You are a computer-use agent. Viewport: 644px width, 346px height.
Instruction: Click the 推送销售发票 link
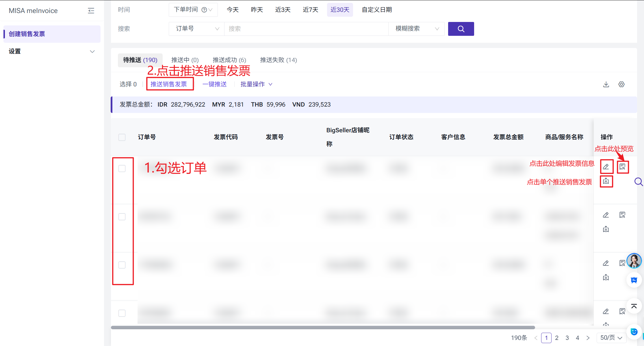tap(169, 84)
